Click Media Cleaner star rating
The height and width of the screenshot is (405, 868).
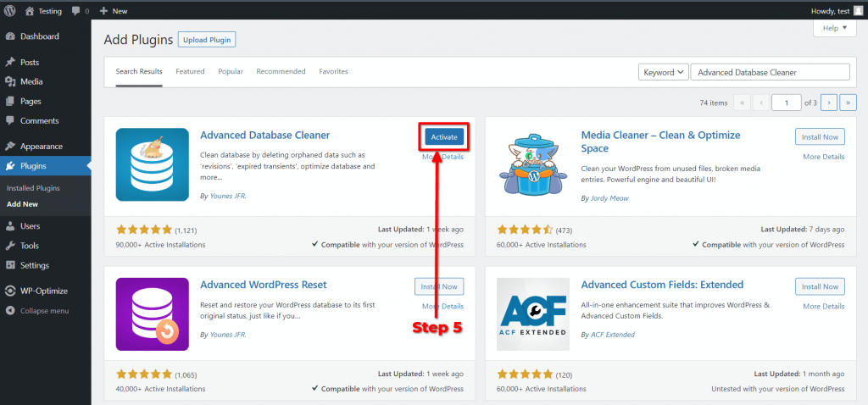[x=525, y=230]
